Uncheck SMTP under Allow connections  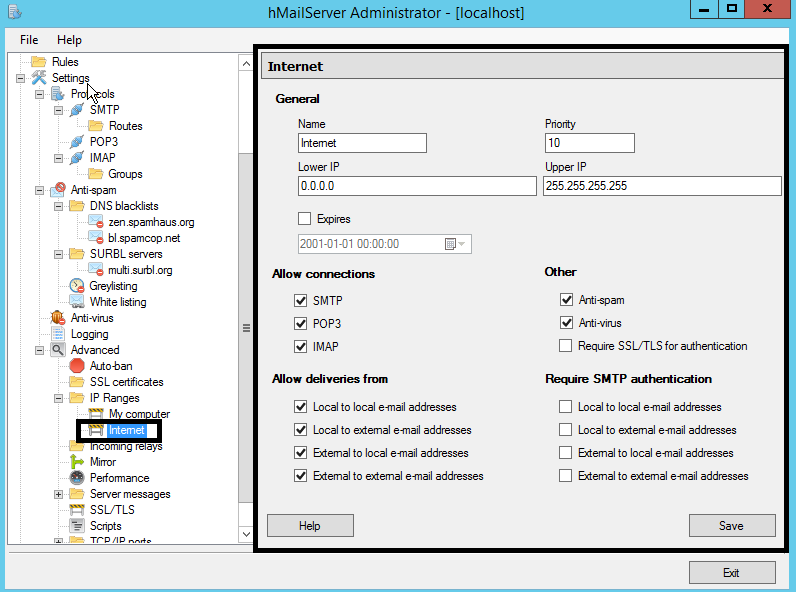(301, 301)
